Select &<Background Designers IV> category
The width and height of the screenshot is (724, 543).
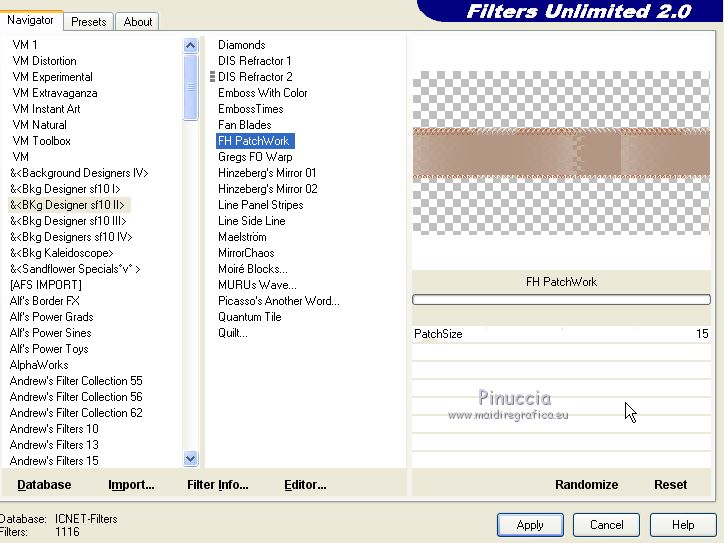click(x=79, y=173)
